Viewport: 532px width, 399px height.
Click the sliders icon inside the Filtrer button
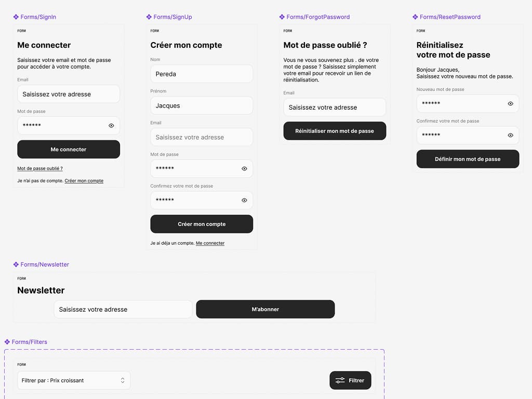point(340,380)
